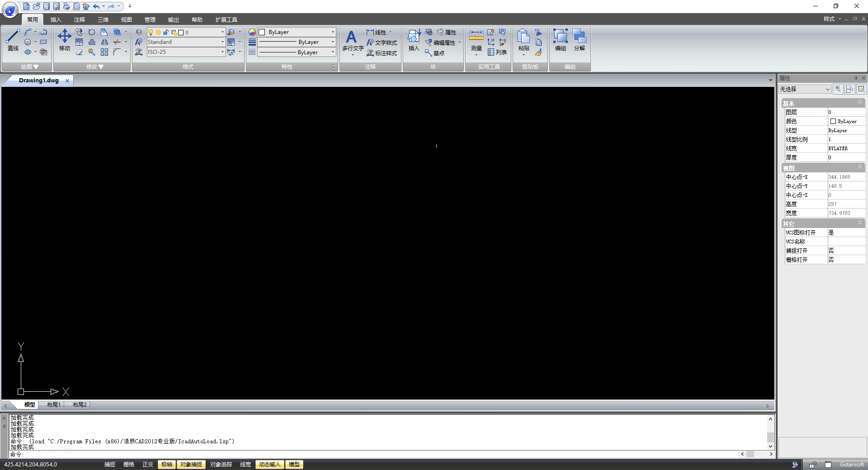The image size is (868, 470).
Task: Disable 动态输入 in the status bar
Action: click(x=269, y=464)
